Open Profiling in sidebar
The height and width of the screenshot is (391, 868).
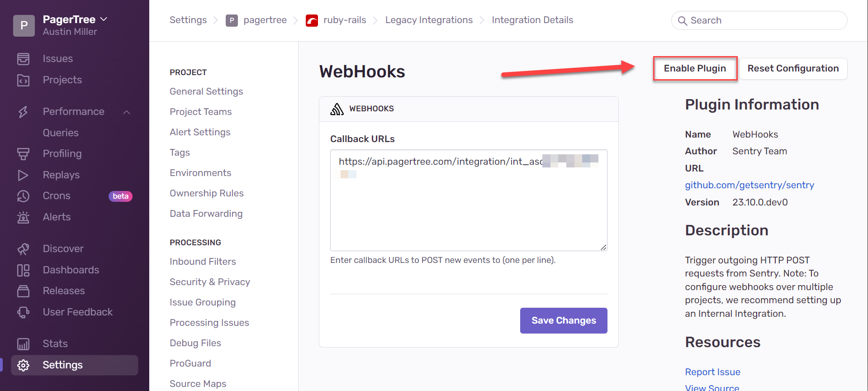point(62,154)
